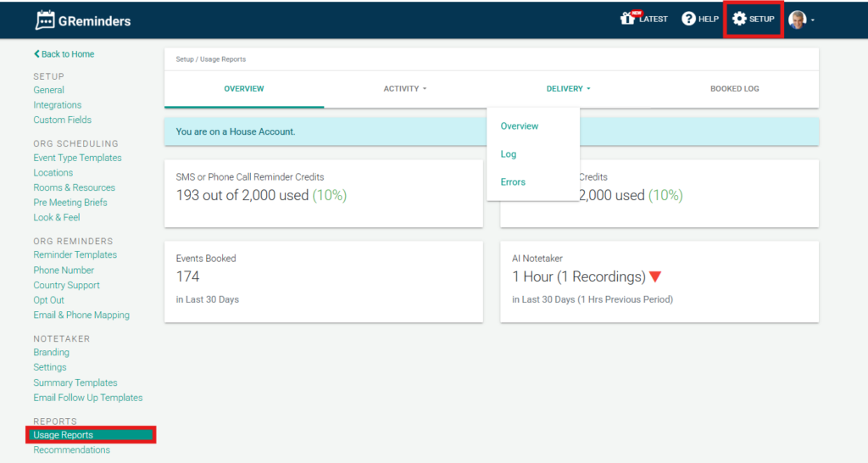Screen dimensions: 868x463
Task: Click the GReminders calendar logo icon
Action: 45,20
